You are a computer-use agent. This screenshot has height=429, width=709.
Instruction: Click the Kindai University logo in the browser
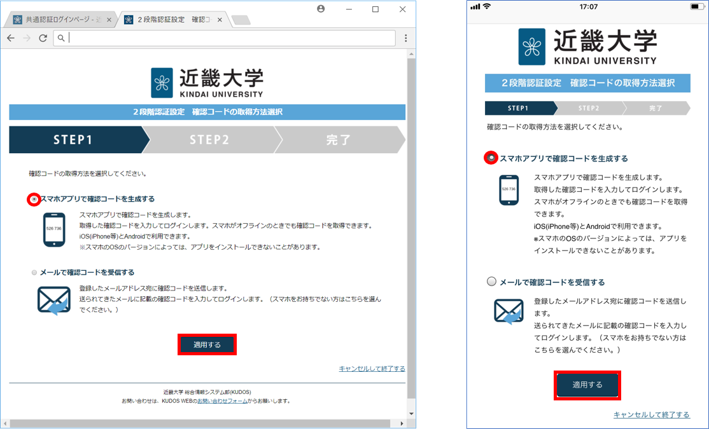tap(207, 82)
